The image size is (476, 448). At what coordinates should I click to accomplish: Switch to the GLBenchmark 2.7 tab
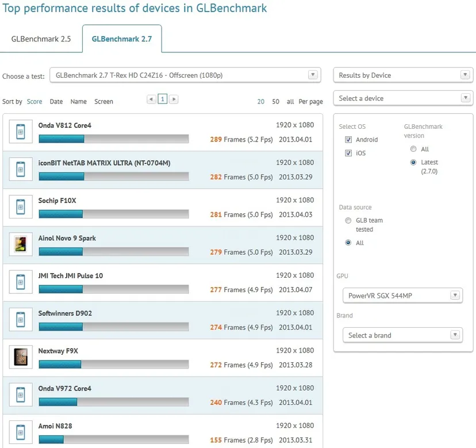pos(122,39)
